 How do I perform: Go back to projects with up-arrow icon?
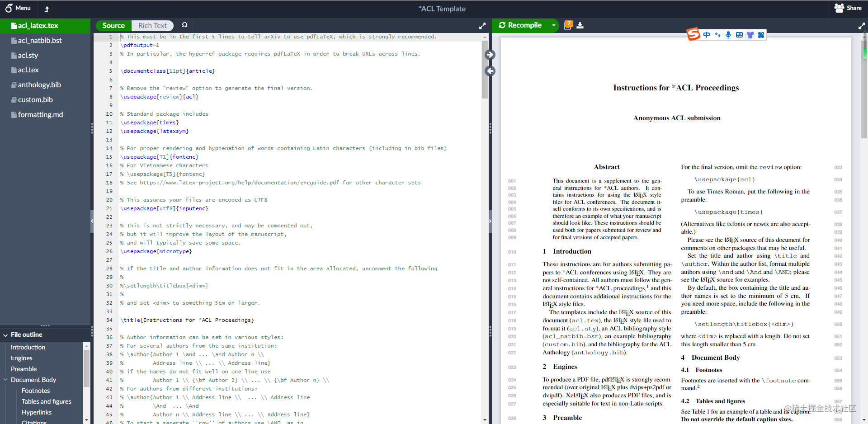[47, 9]
